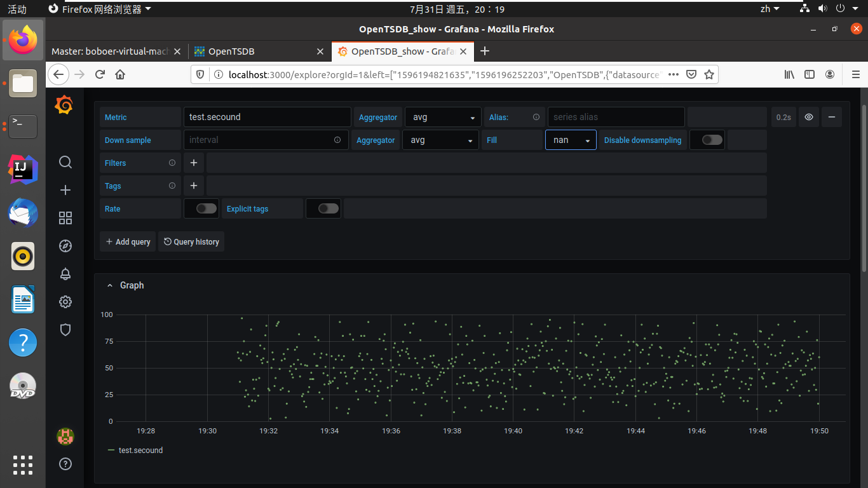Image resolution: width=868 pixels, height=488 pixels.
Task: Click the page vertical scrollbar
Action: (x=864, y=187)
